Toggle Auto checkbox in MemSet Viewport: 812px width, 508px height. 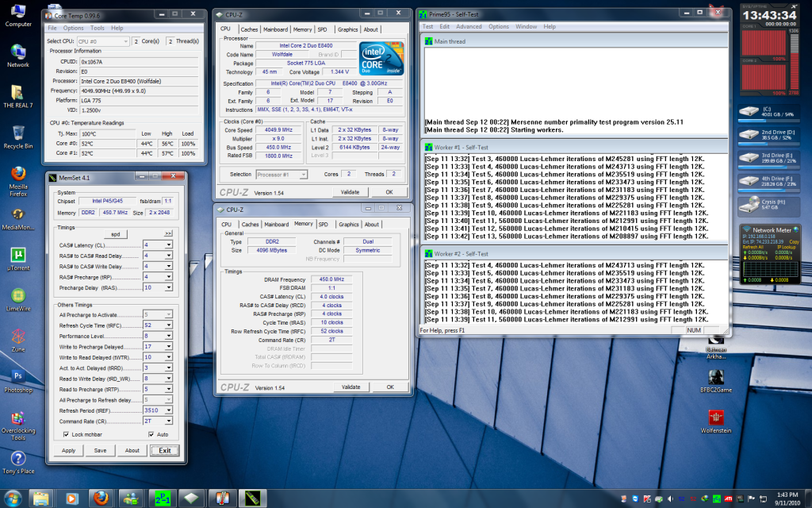[151, 434]
